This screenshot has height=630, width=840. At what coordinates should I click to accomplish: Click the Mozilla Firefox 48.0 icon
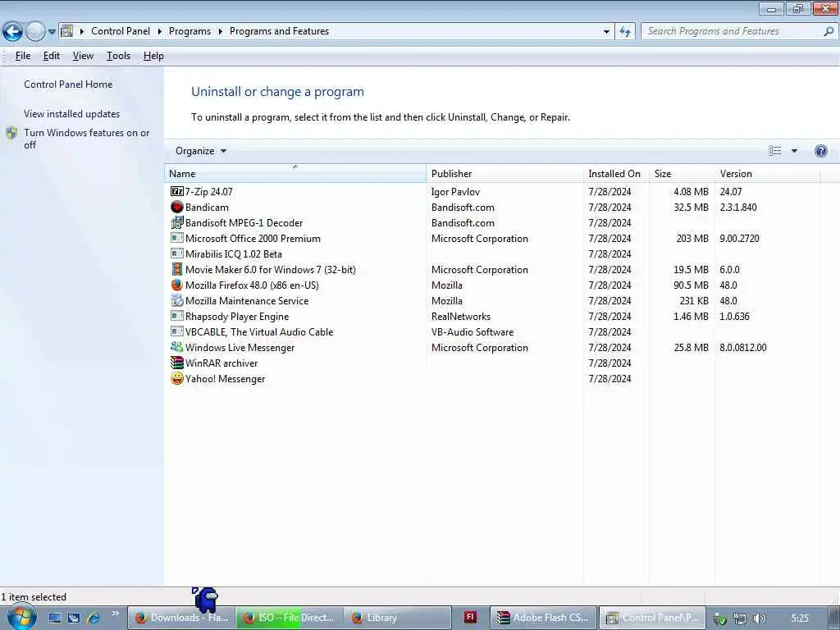coord(177,285)
